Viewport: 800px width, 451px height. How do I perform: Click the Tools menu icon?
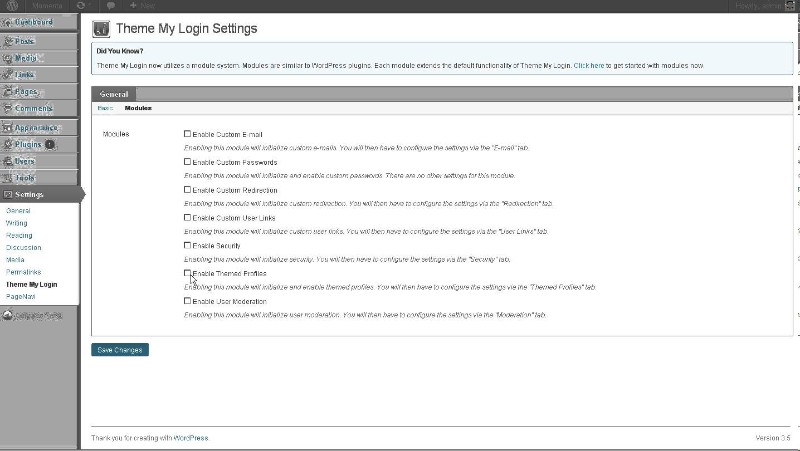pos(7,178)
